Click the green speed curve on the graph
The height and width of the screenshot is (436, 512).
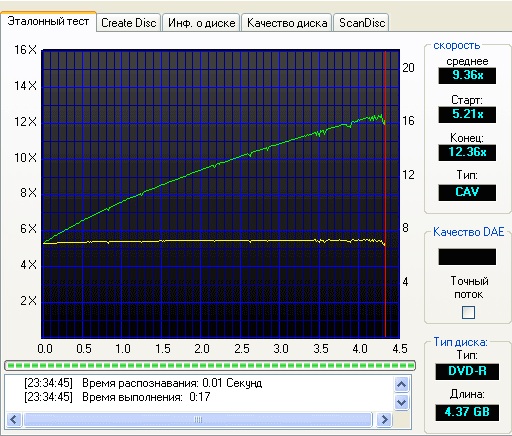pos(213,166)
